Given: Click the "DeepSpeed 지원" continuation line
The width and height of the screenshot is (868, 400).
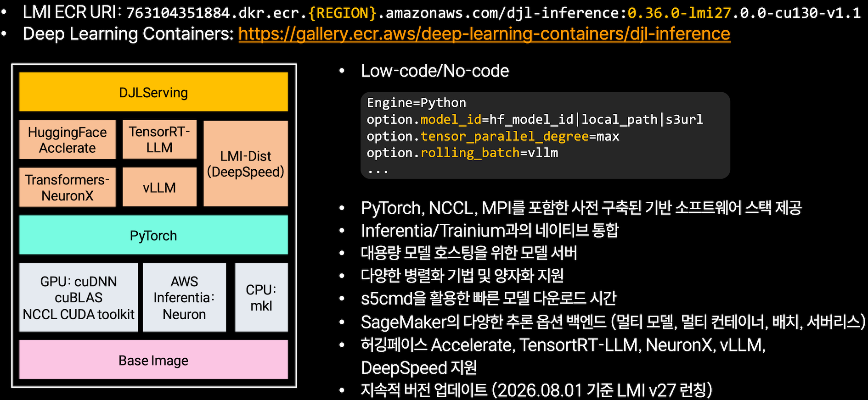Looking at the screenshot, I should (x=419, y=367).
